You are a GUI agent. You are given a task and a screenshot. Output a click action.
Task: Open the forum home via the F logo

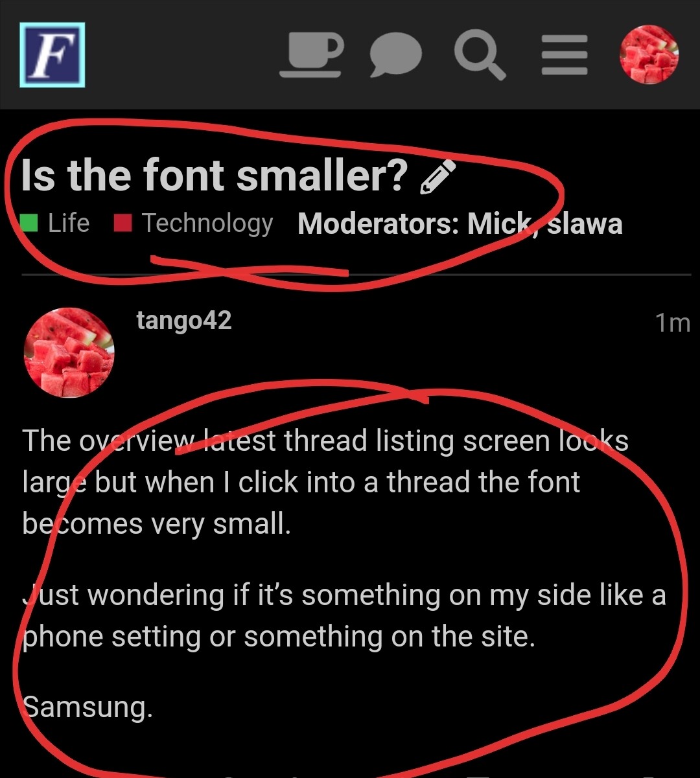click(x=52, y=55)
